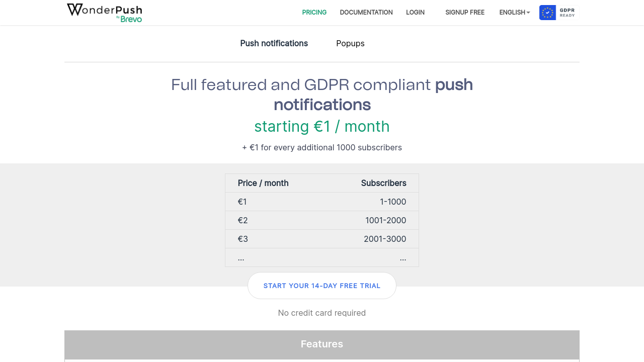Open the Documentation link
Image resolution: width=644 pixels, height=362 pixels.
366,13
